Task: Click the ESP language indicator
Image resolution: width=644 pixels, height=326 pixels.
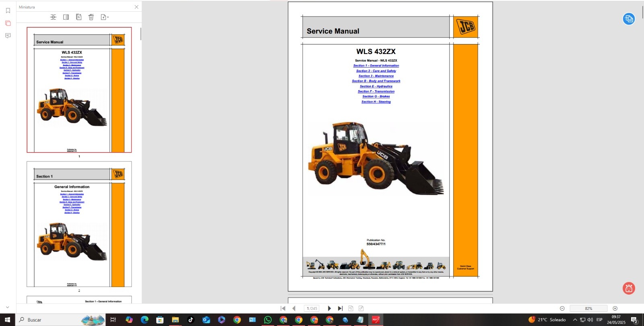Action: pos(599,320)
